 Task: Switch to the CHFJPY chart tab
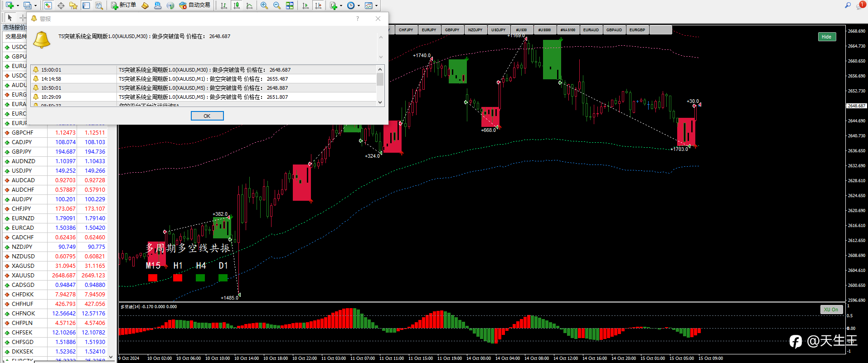coord(406,30)
